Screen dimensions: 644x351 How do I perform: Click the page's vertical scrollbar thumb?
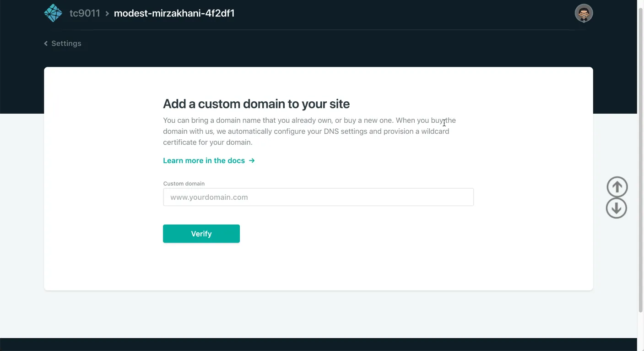640,156
